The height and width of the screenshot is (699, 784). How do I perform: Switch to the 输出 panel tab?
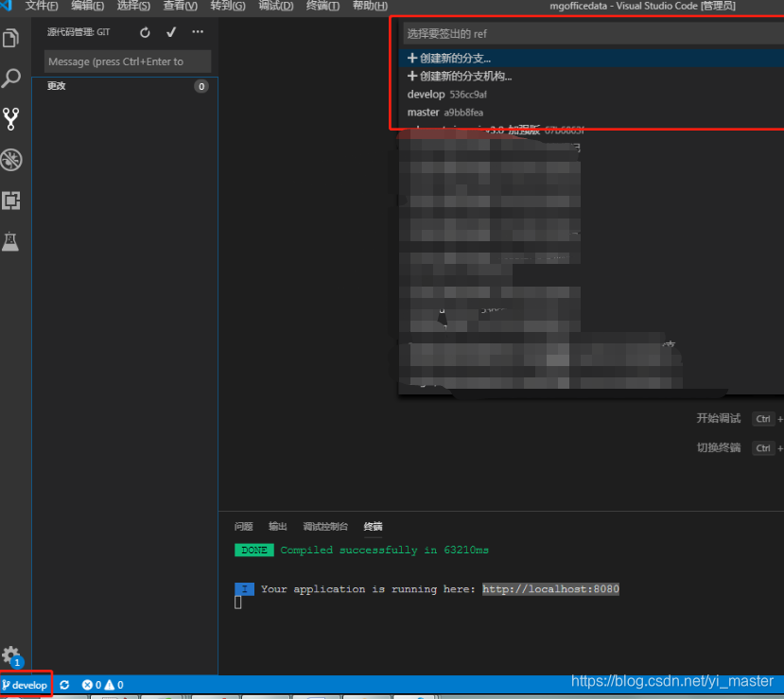coord(277,526)
